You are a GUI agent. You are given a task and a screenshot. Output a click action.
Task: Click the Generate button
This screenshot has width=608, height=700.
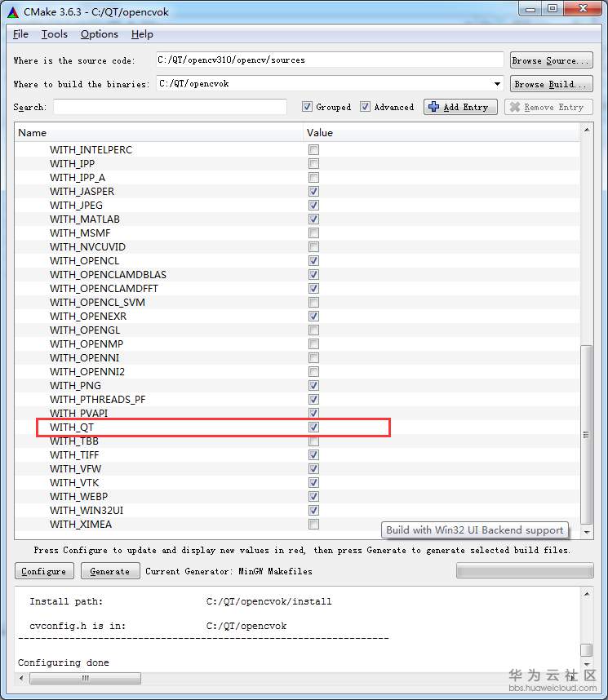coord(110,571)
